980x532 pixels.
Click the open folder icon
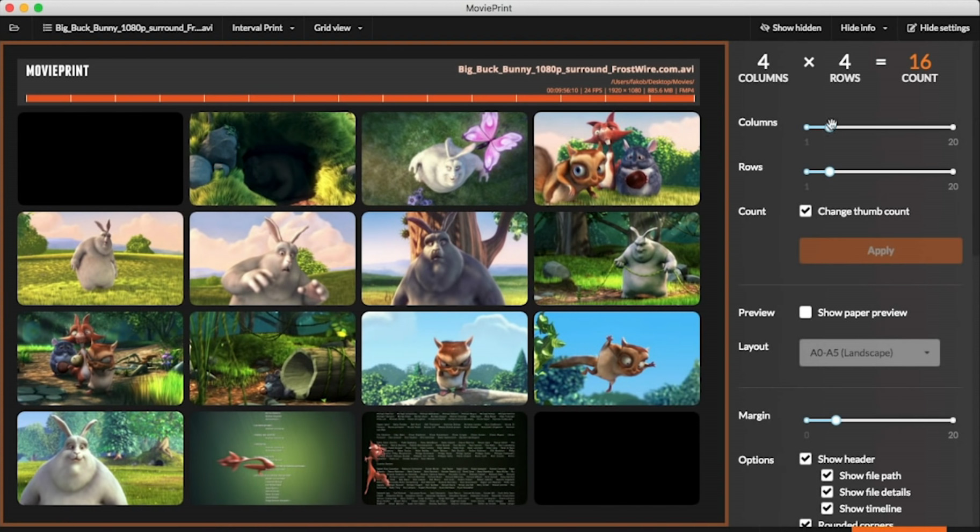click(14, 28)
